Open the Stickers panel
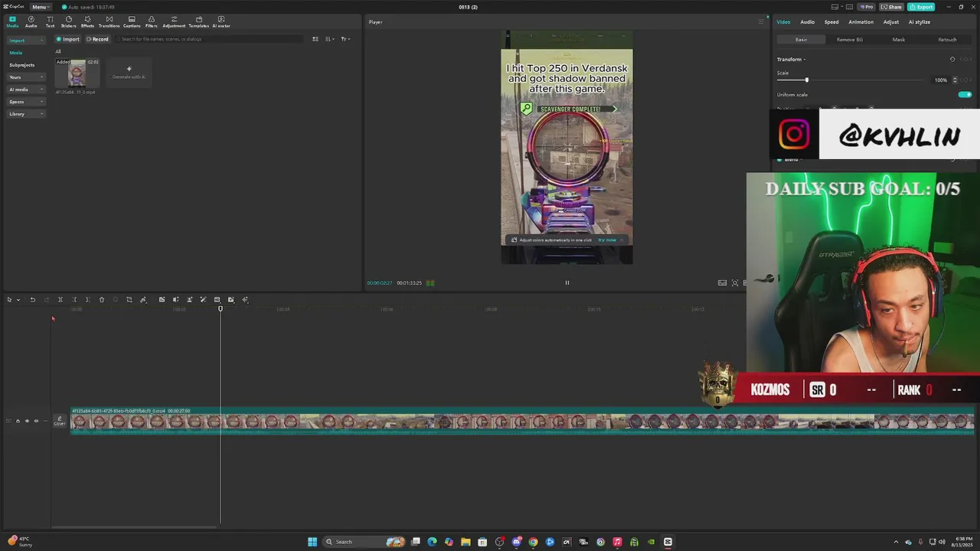The height and width of the screenshot is (551, 980). tap(68, 21)
